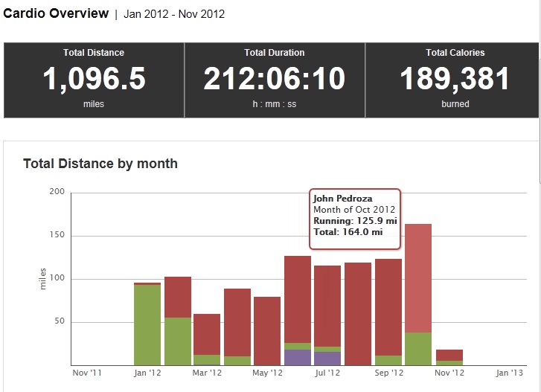Screen dimensions: 541x392
Task: Select the Total Duration stat tile
Action: pyautogui.click(x=274, y=80)
